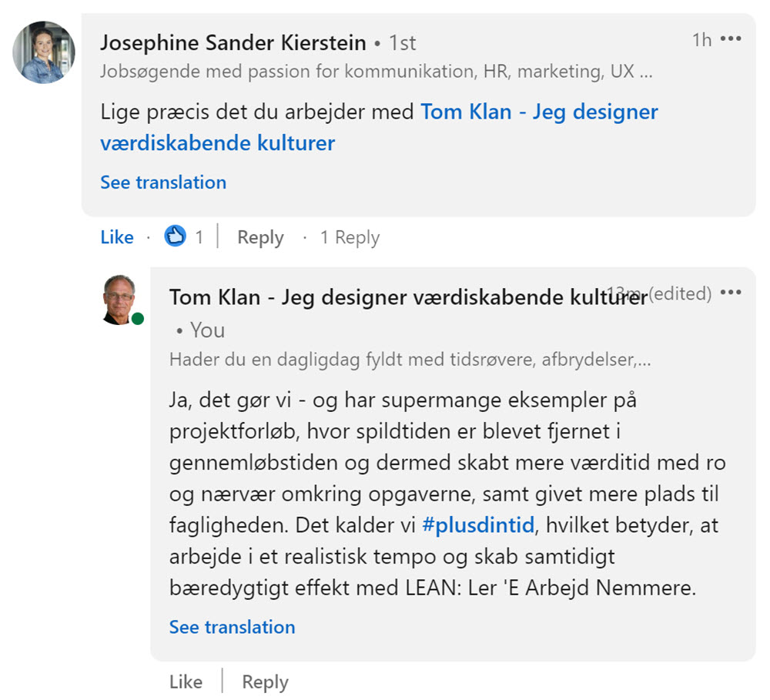The image size is (770, 700).
Task: Reply to Josephine's comment
Action: point(259,237)
